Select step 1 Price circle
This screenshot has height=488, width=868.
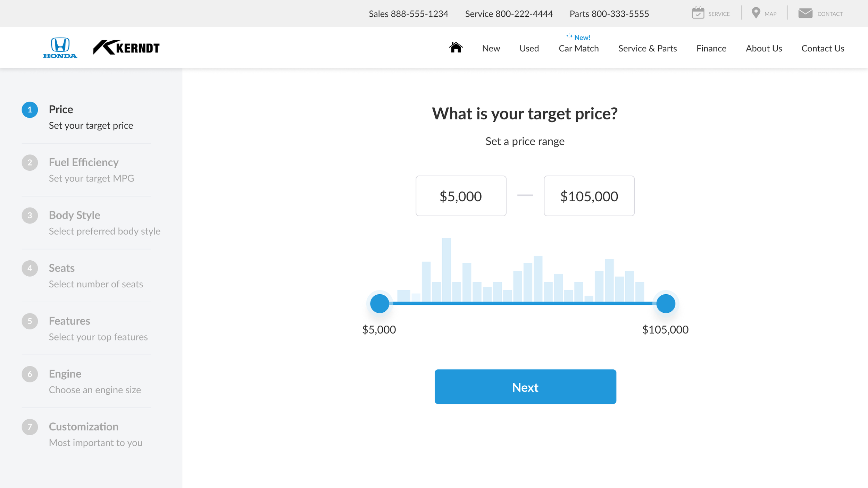(30, 110)
